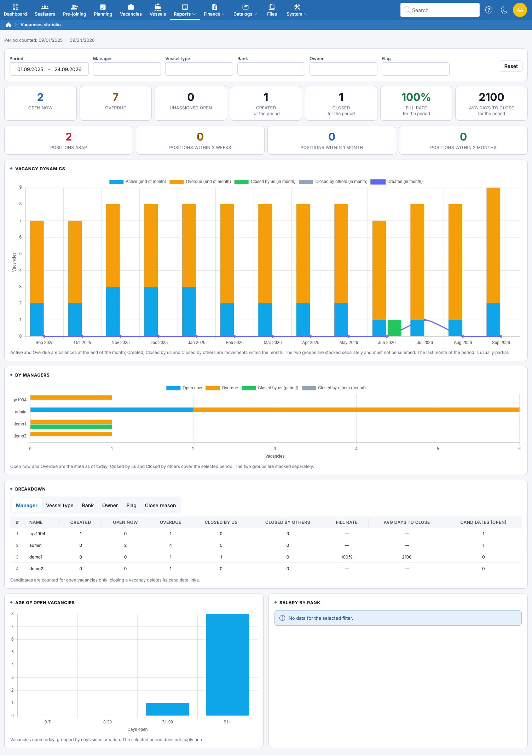
Task: Click the demo2 row name in breakdown
Action: click(x=36, y=569)
